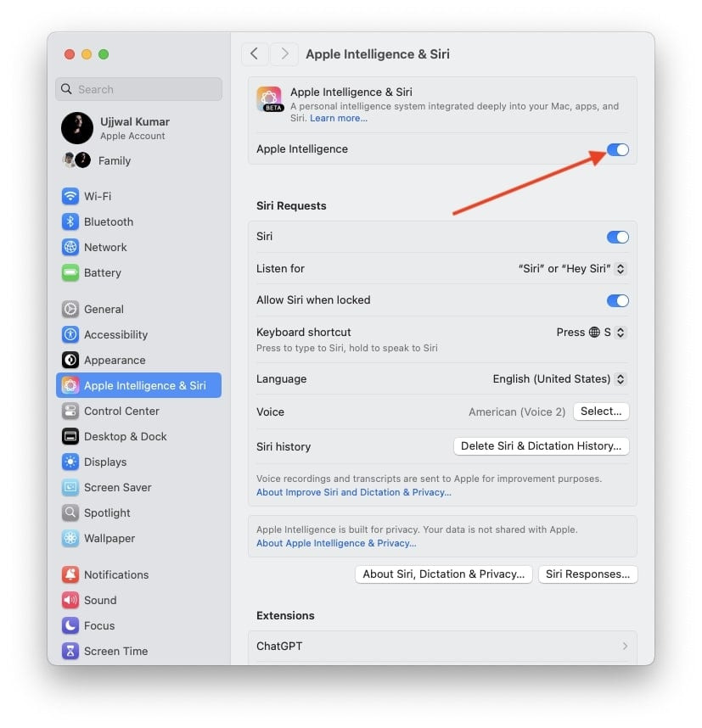Open Accessibility settings pane

pos(138,335)
